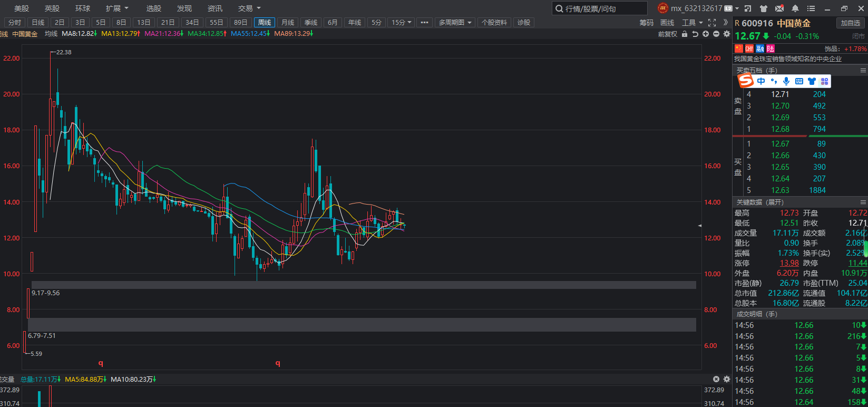Image resolution: width=868 pixels, height=407 pixels.
Task: Click the user avatar logo
Action: pos(662,8)
